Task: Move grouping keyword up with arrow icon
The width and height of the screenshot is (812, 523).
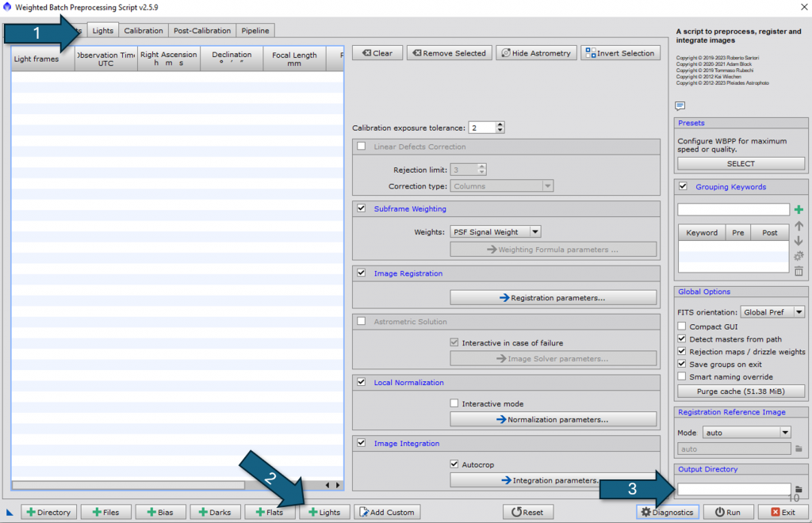Action: 799,226
